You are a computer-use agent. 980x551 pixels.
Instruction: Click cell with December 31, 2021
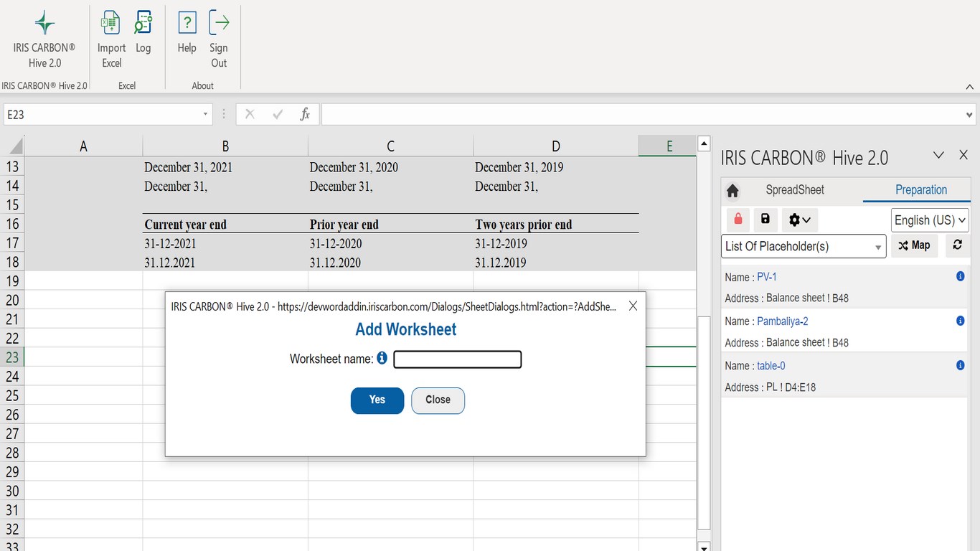[x=225, y=167]
